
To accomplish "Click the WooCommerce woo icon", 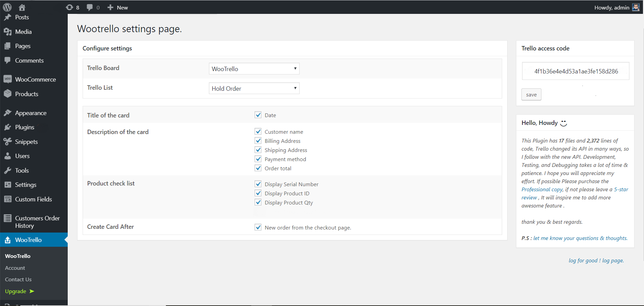I will coord(7,79).
